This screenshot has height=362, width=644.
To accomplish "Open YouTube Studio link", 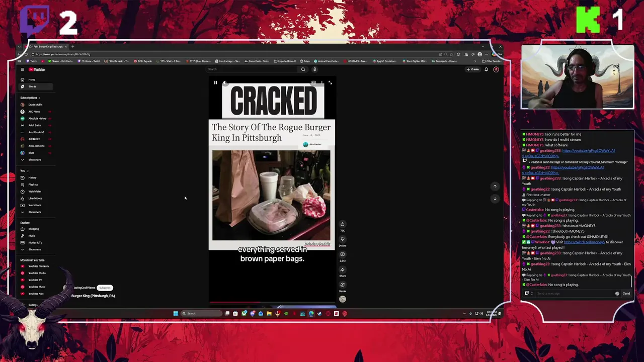I will pos(37,273).
